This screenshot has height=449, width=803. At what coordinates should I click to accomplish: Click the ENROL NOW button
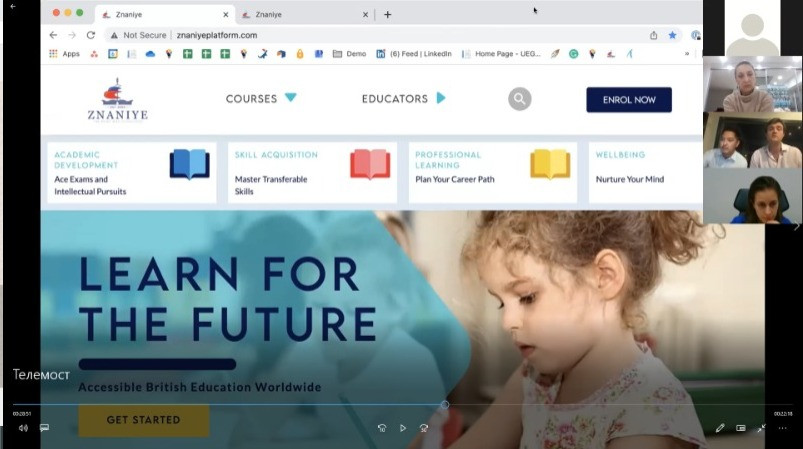pyautogui.click(x=629, y=100)
